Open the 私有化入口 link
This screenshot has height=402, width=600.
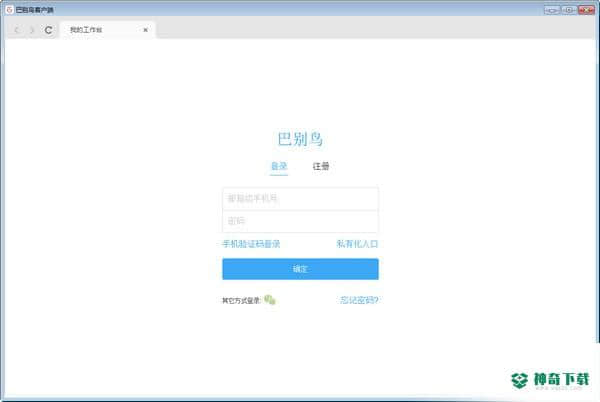[357, 244]
